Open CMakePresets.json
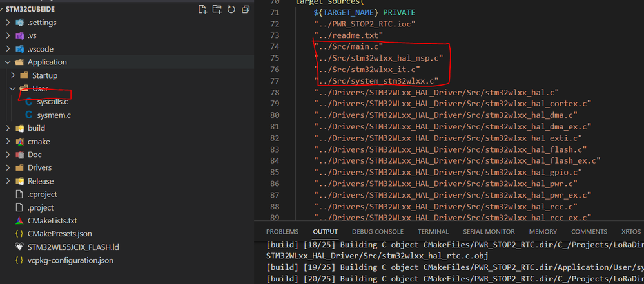 (60, 234)
